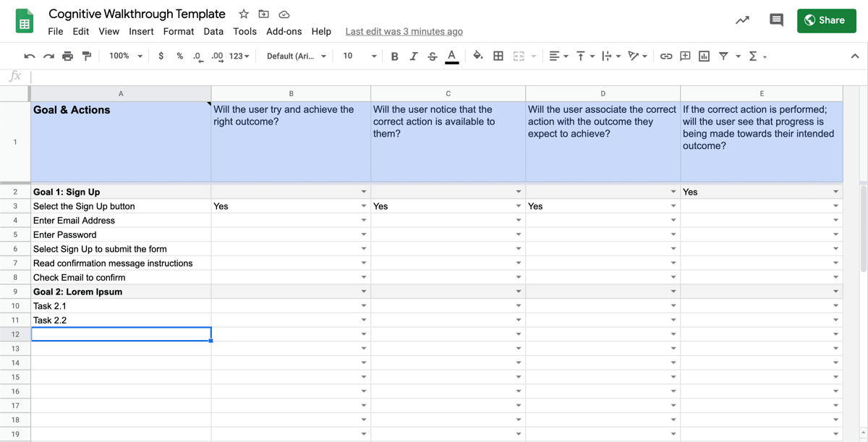The height and width of the screenshot is (442, 868).
Task: Open the font family dropdown
Action: [297, 56]
